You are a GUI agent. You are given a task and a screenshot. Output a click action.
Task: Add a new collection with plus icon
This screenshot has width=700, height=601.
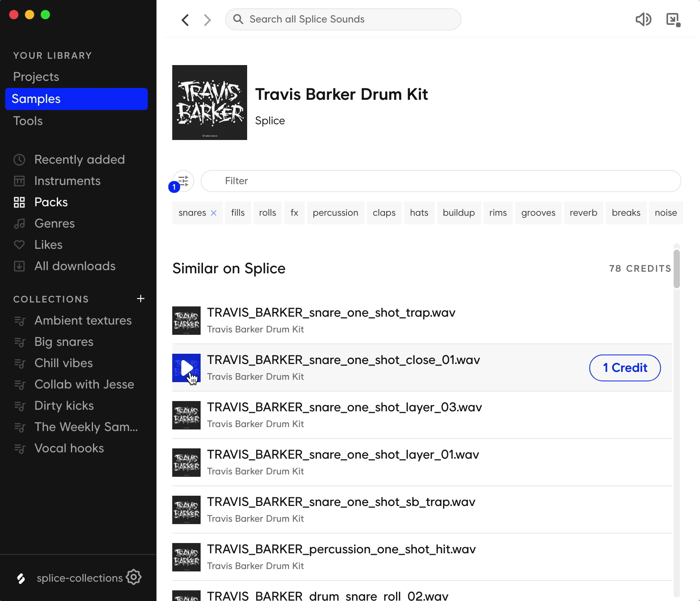(x=141, y=299)
